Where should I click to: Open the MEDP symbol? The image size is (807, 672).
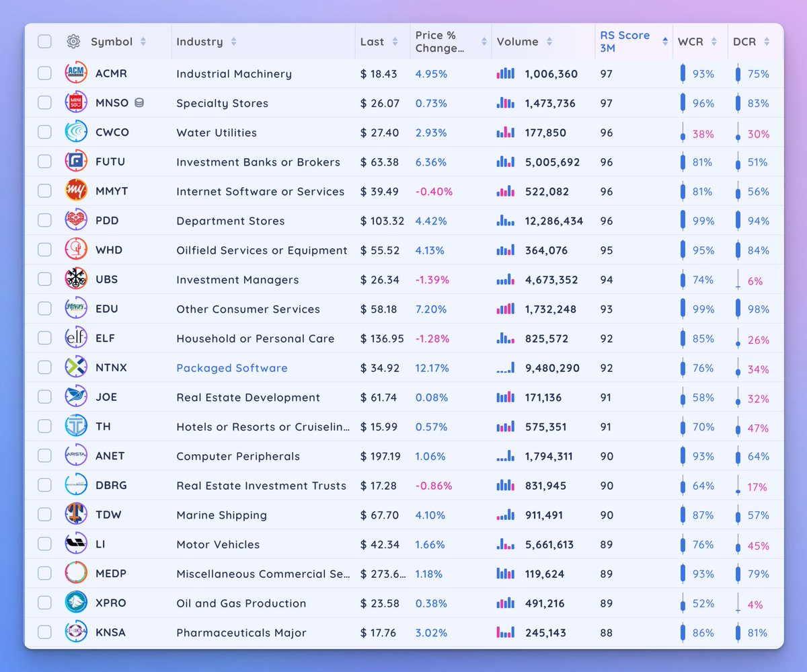click(x=111, y=574)
